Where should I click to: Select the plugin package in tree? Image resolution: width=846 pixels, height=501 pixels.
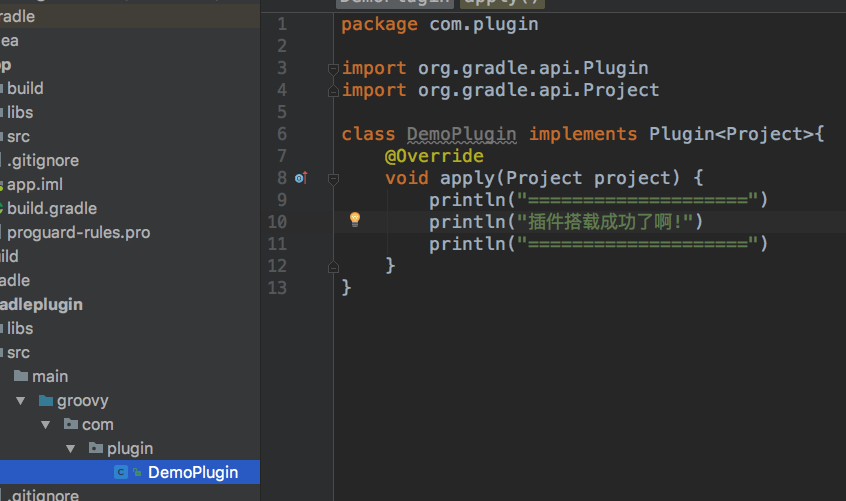(x=129, y=448)
